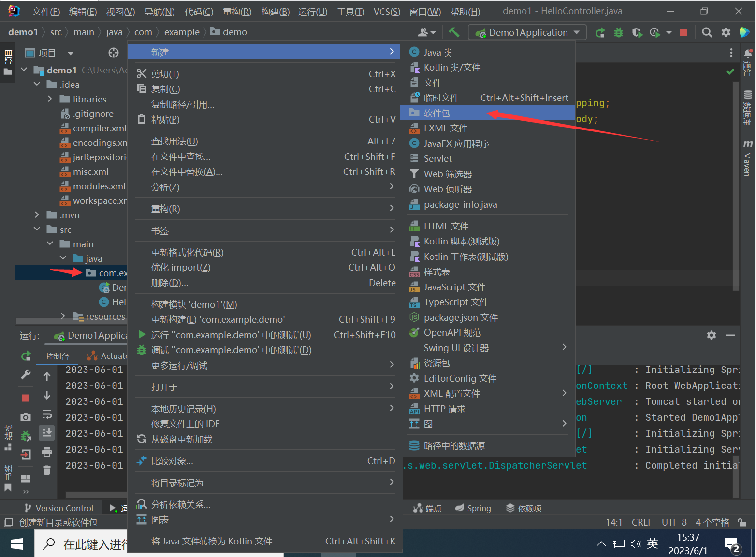Collapse the .idea folder in tree
This screenshot has width=756, height=557.
pyautogui.click(x=37, y=85)
